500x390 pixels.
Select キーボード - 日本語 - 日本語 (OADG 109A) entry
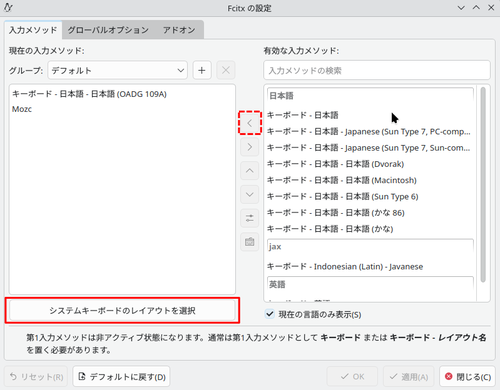(122, 94)
